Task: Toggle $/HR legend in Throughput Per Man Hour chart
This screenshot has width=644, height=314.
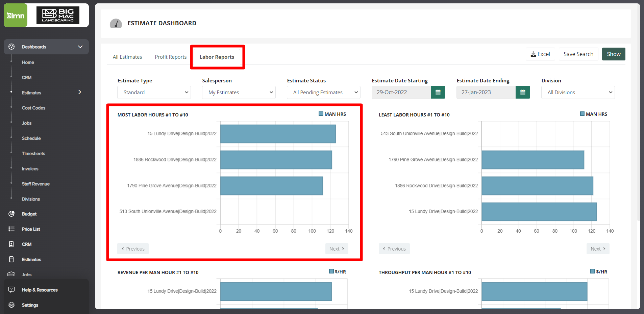Action: click(x=599, y=271)
